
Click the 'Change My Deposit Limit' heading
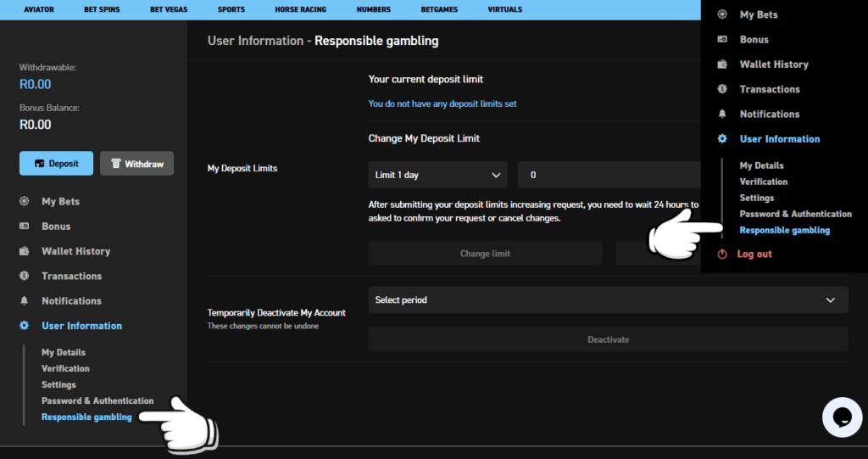click(424, 138)
